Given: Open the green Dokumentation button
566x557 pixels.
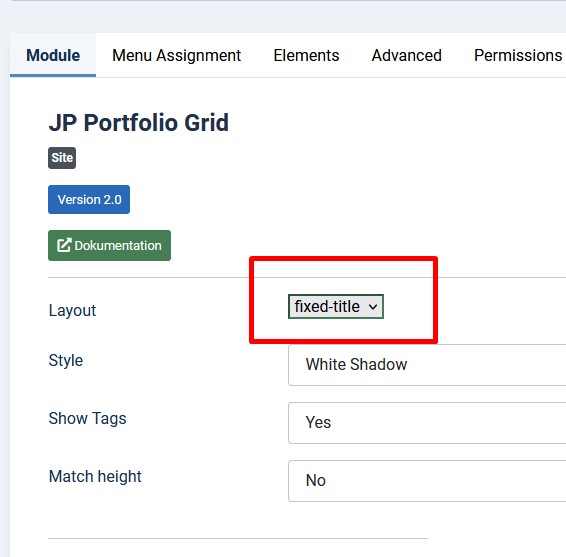Looking at the screenshot, I should (x=109, y=245).
